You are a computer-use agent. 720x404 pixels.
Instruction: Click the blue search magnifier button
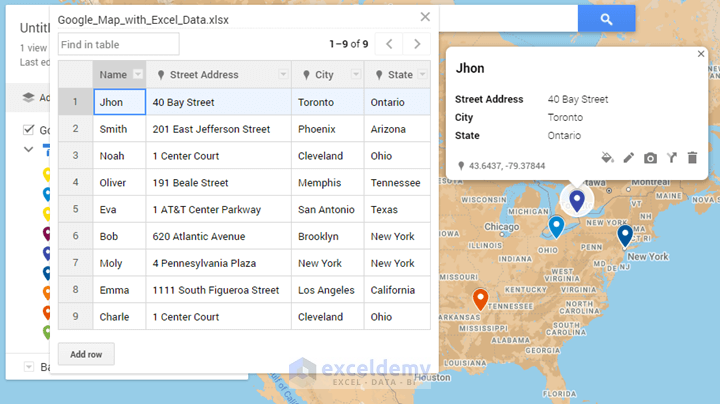[x=606, y=19]
